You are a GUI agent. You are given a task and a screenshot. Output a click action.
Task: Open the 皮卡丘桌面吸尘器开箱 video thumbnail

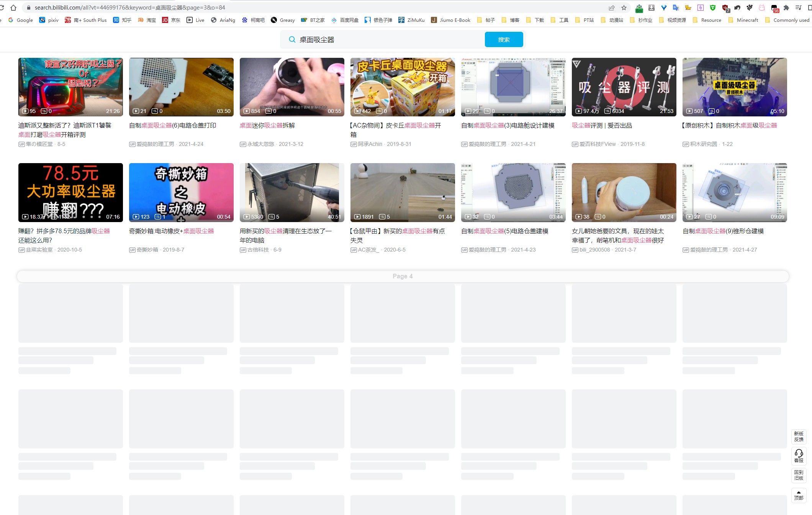click(x=403, y=87)
